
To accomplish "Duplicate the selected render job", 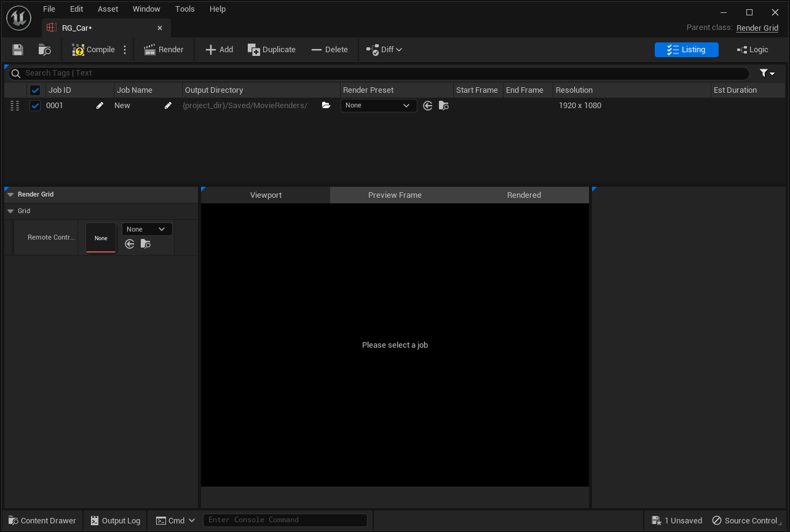I will pos(271,49).
